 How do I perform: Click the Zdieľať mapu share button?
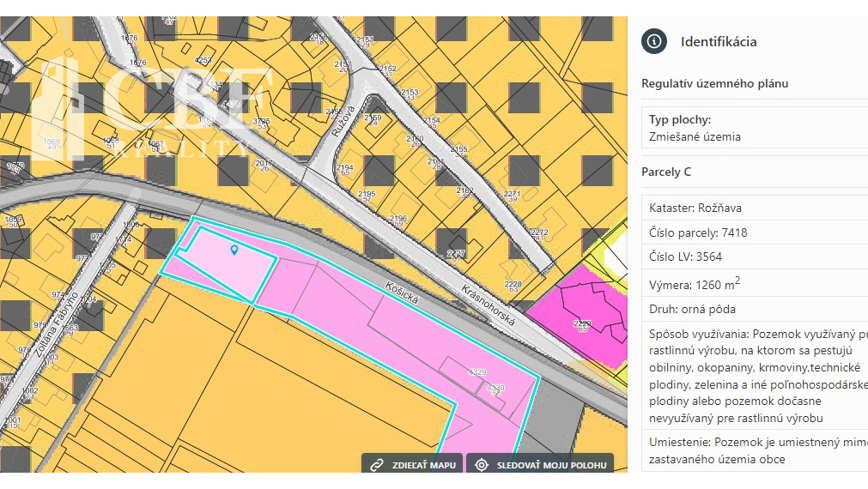(412, 465)
